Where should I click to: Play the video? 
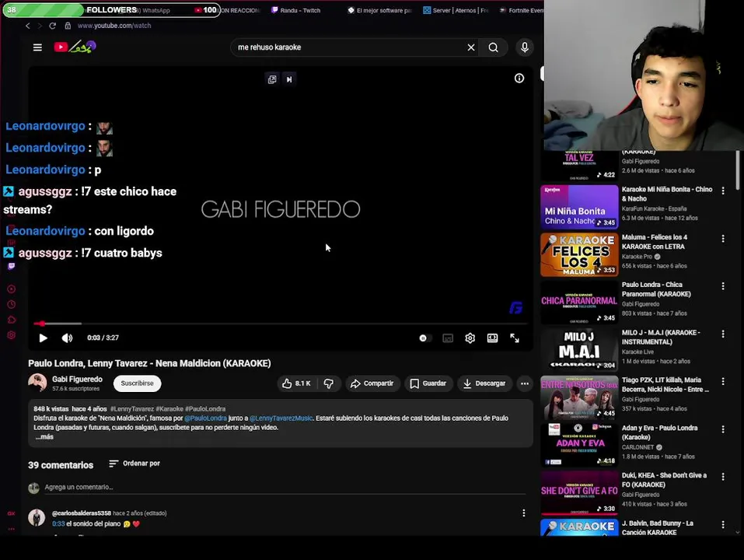(44, 338)
